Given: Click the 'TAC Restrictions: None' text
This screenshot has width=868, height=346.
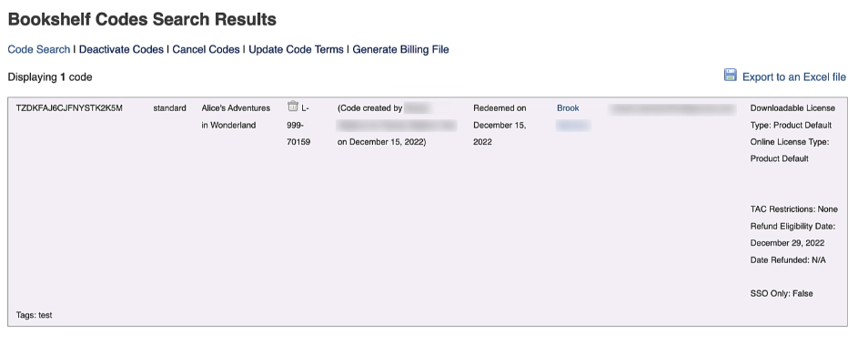Looking at the screenshot, I should click(x=793, y=209).
